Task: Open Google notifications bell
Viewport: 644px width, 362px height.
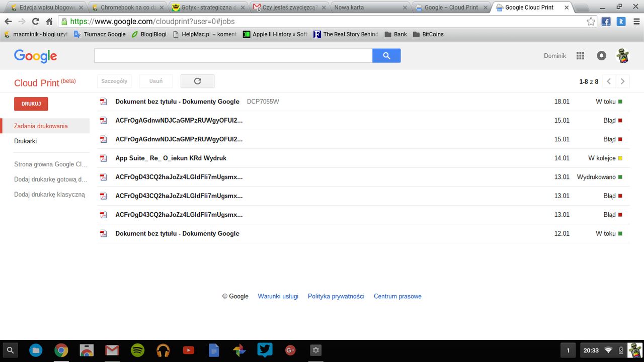Action: (x=601, y=56)
